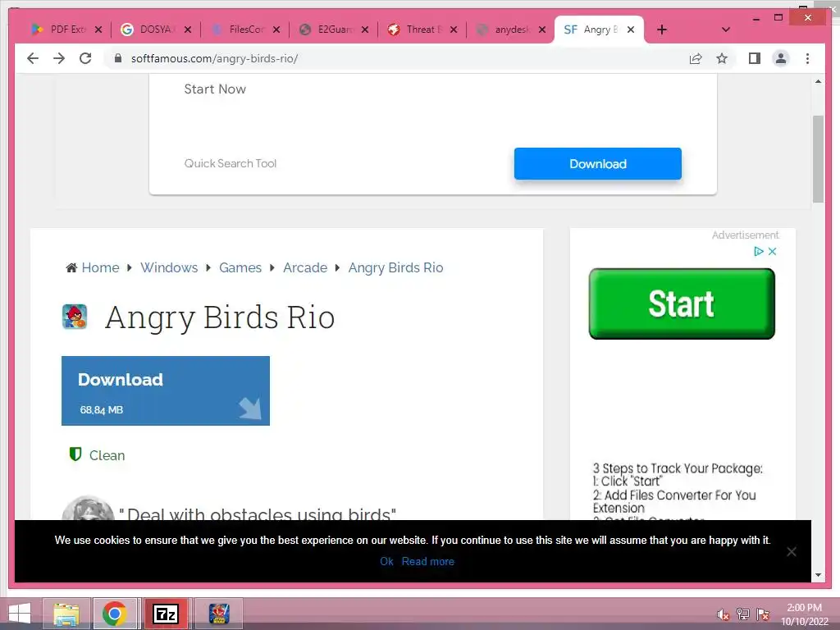
Task: Click the scrollbar up arrow
Action: pyautogui.click(x=818, y=81)
